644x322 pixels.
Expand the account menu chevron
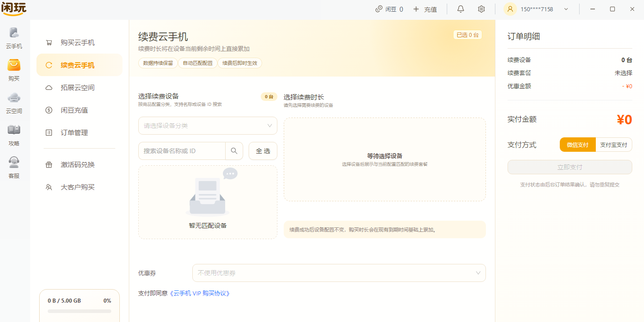coord(566,9)
